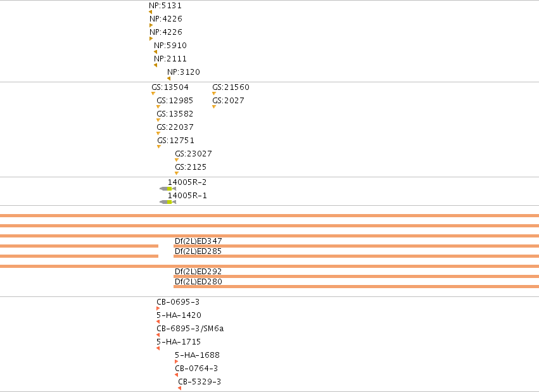Click the GS:2027 label text

(228, 101)
